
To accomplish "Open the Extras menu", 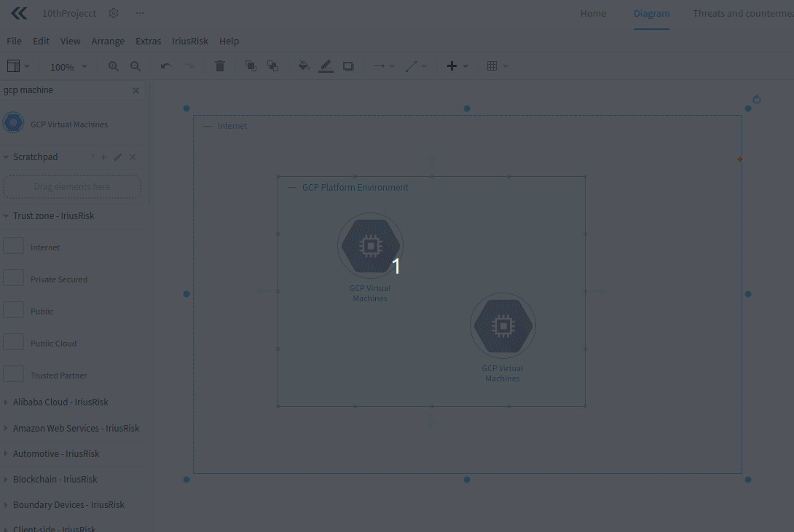I will click(149, 41).
